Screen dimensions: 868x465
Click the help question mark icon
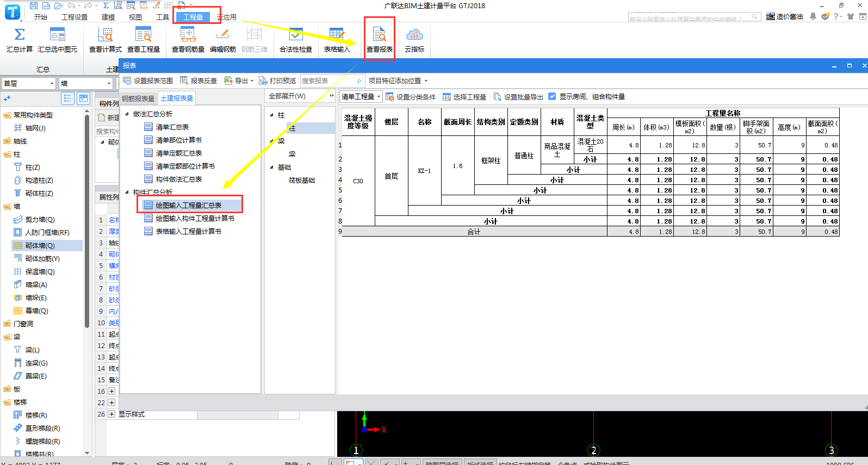coord(836,16)
